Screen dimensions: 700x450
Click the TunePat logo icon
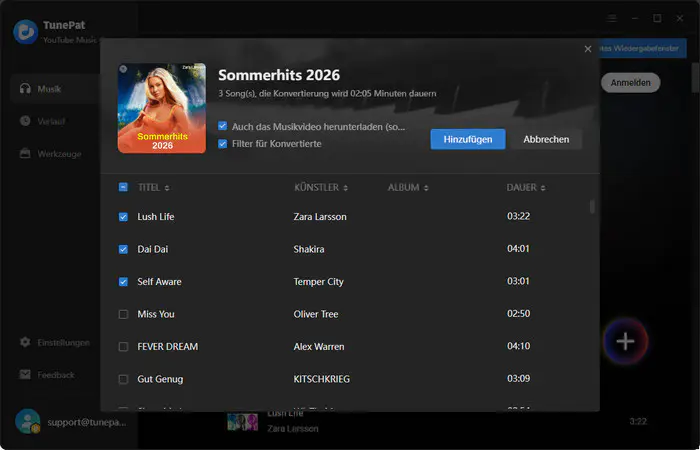26,32
